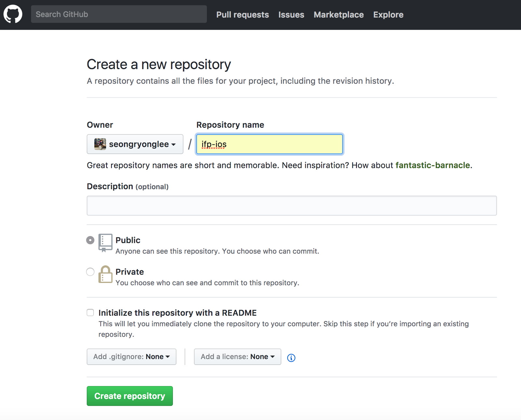Use the fantastic-barnacle name suggestion

pyautogui.click(x=432, y=165)
